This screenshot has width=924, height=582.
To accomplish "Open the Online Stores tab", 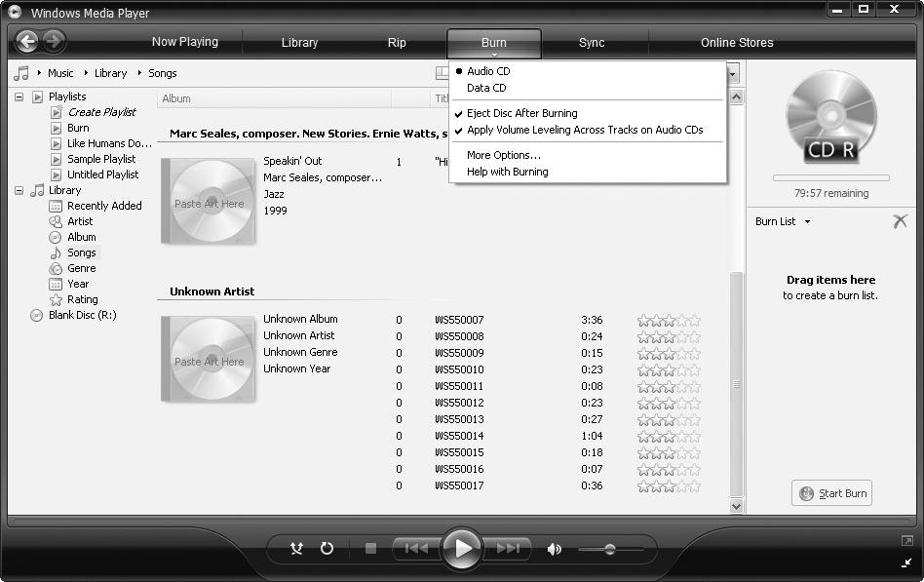I will [737, 43].
